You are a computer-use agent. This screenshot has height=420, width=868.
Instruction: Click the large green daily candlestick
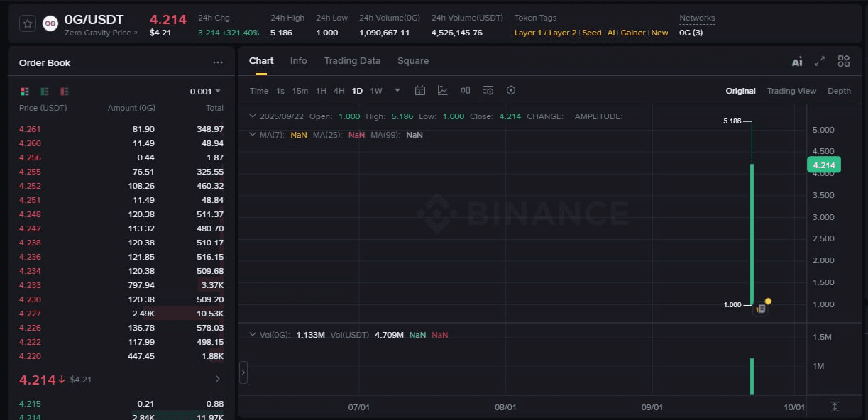[x=752, y=234]
